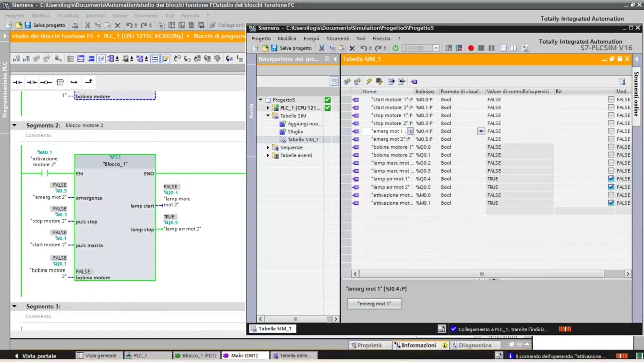Uncheck the Bit checkbox for "lamp arr mot 1"

611,179
